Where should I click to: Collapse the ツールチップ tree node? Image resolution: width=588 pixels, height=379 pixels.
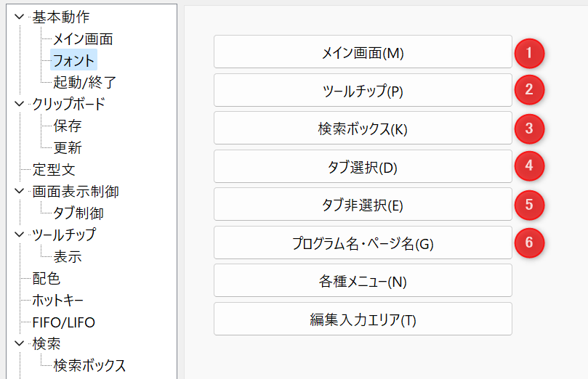tap(19, 235)
